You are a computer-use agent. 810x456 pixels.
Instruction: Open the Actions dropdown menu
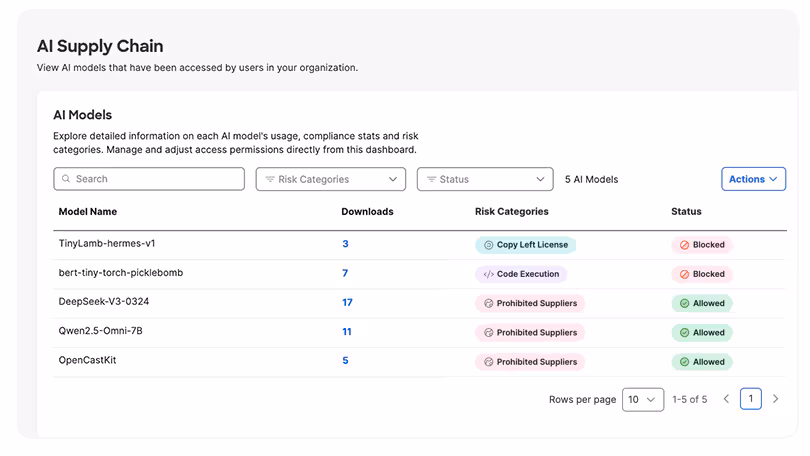[x=753, y=180]
